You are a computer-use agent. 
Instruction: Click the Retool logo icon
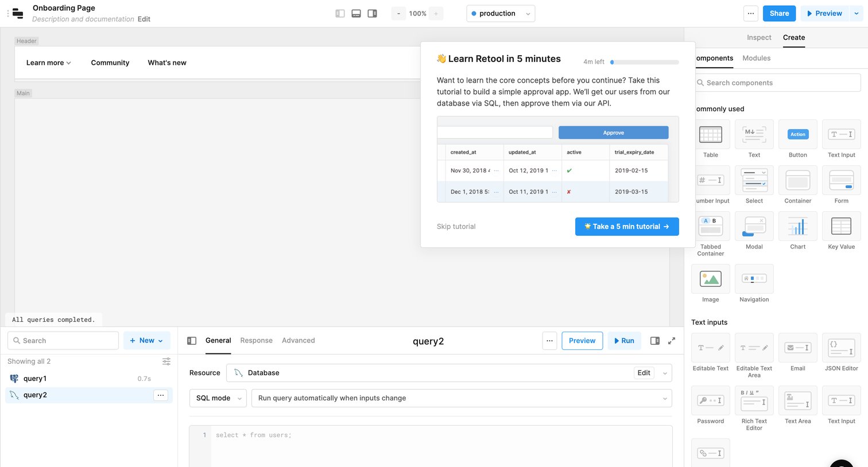tap(18, 13)
